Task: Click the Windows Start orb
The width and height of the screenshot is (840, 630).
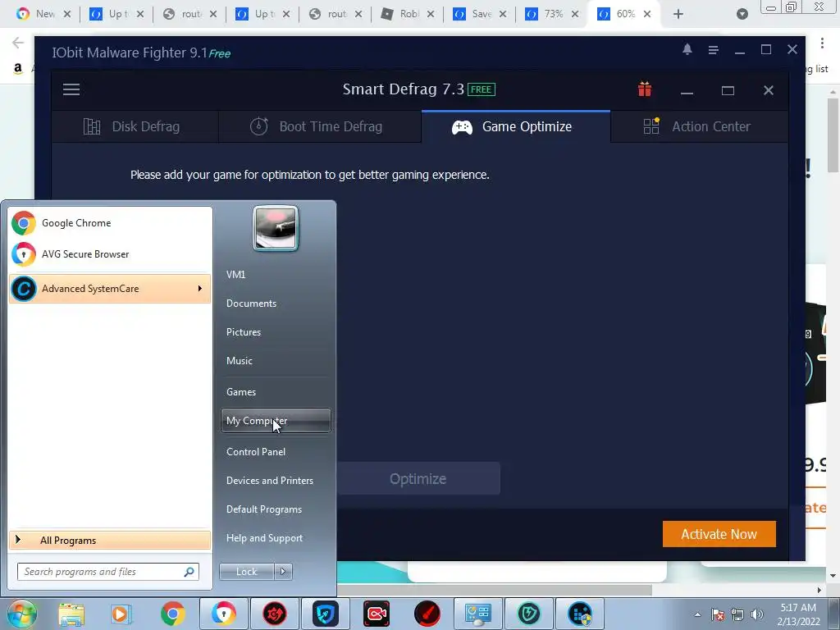Action: [x=21, y=614]
